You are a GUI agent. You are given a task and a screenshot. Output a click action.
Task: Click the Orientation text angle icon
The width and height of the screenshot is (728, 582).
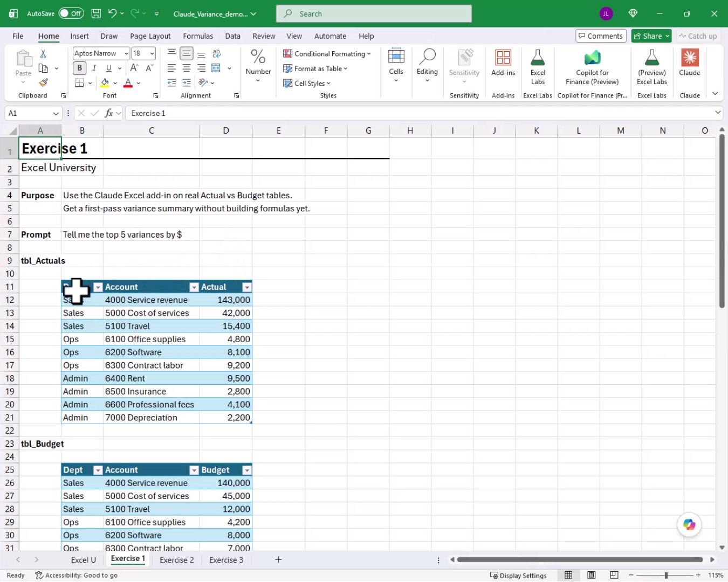203,83
